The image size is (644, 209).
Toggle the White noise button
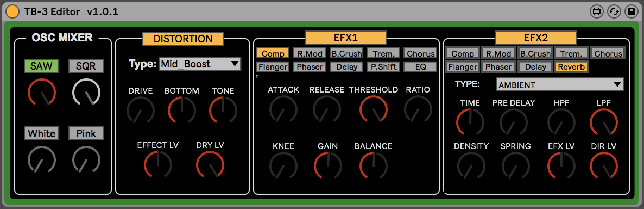tap(42, 133)
